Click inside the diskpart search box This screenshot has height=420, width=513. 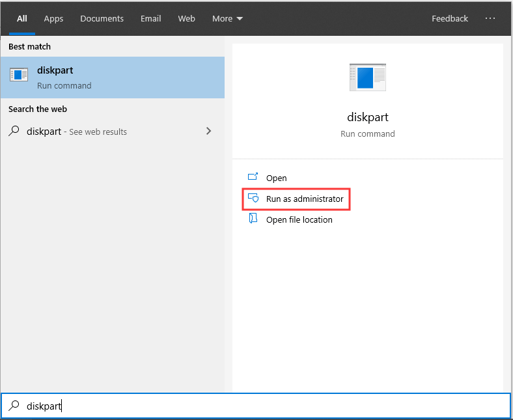[256, 406]
